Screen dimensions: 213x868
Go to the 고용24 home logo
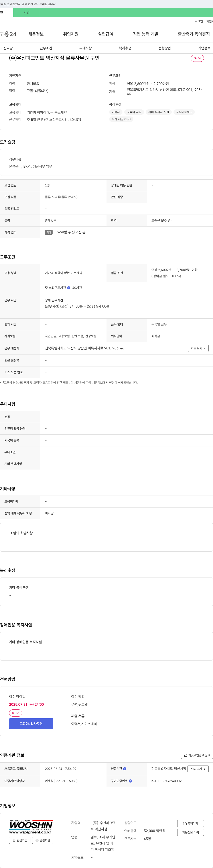coord(8,34)
